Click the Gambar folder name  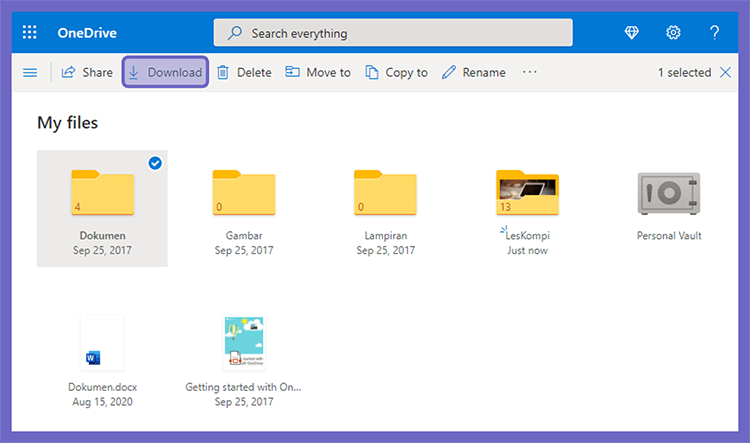(x=244, y=235)
